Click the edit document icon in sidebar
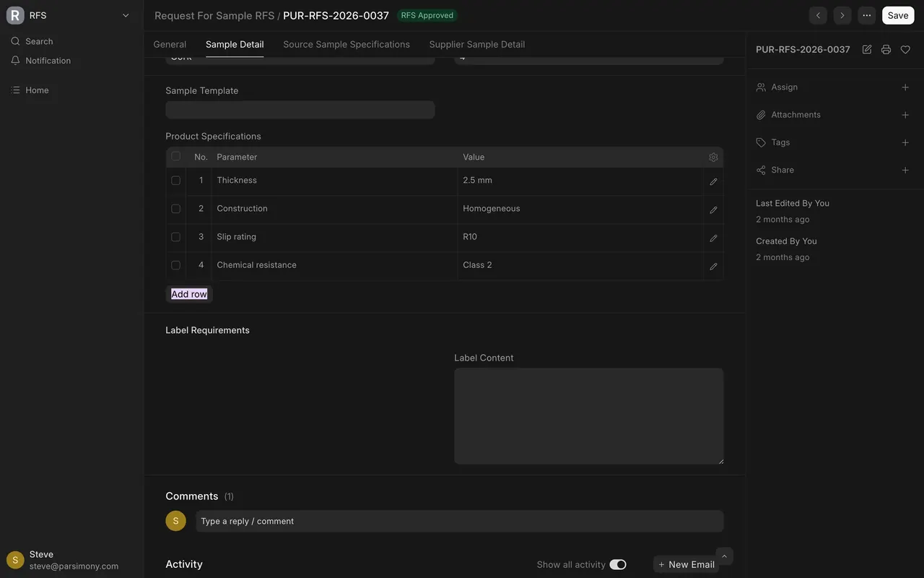Image resolution: width=924 pixels, height=578 pixels. point(867,49)
